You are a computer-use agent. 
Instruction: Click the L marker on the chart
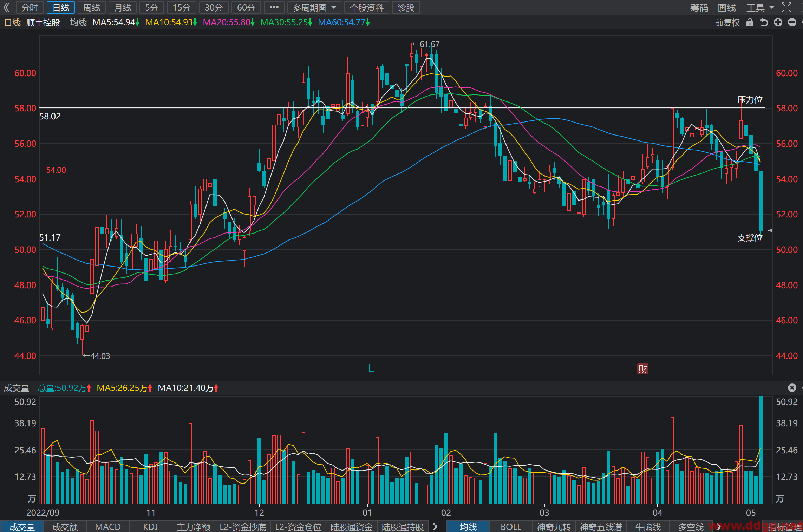tap(371, 368)
